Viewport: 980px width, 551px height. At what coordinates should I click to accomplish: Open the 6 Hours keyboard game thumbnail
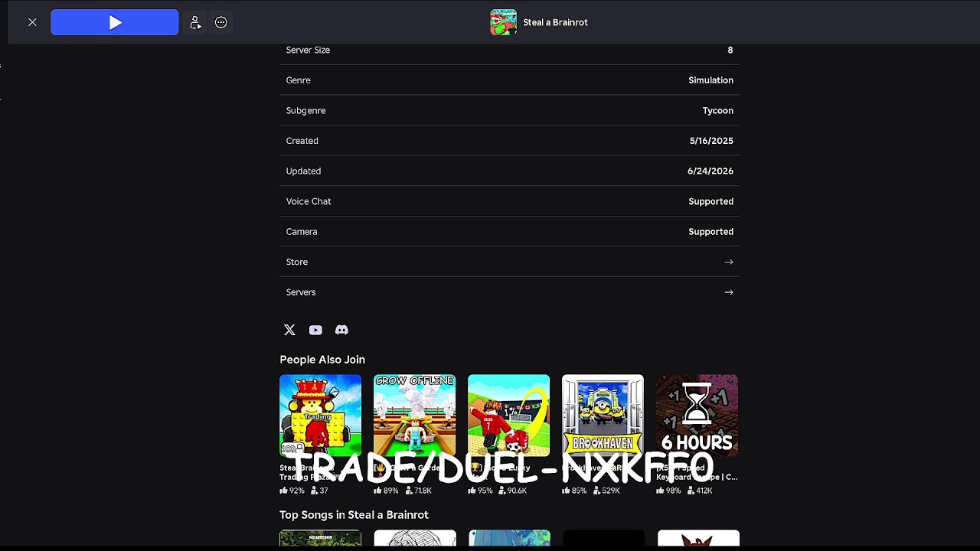point(697,415)
